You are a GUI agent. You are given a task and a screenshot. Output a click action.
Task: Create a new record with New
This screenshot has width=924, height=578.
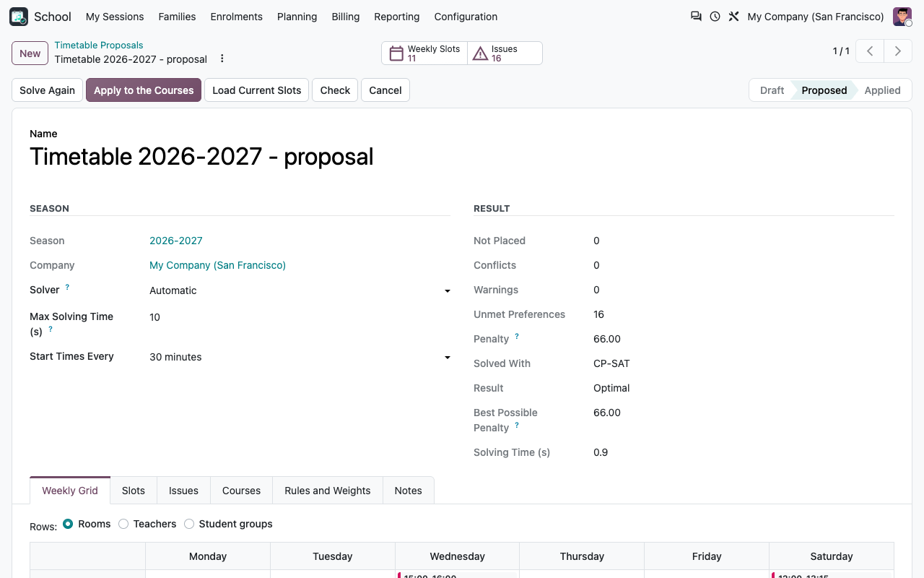pyautogui.click(x=30, y=53)
